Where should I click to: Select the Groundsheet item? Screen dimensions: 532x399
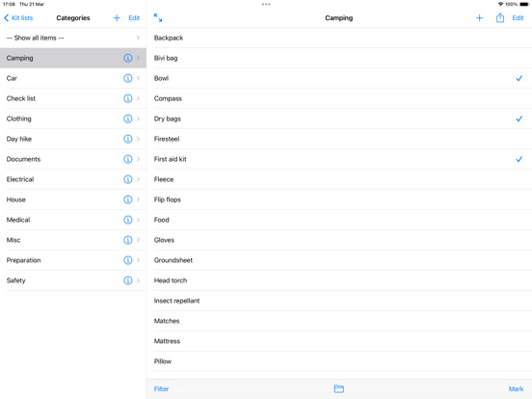coord(339,260)
